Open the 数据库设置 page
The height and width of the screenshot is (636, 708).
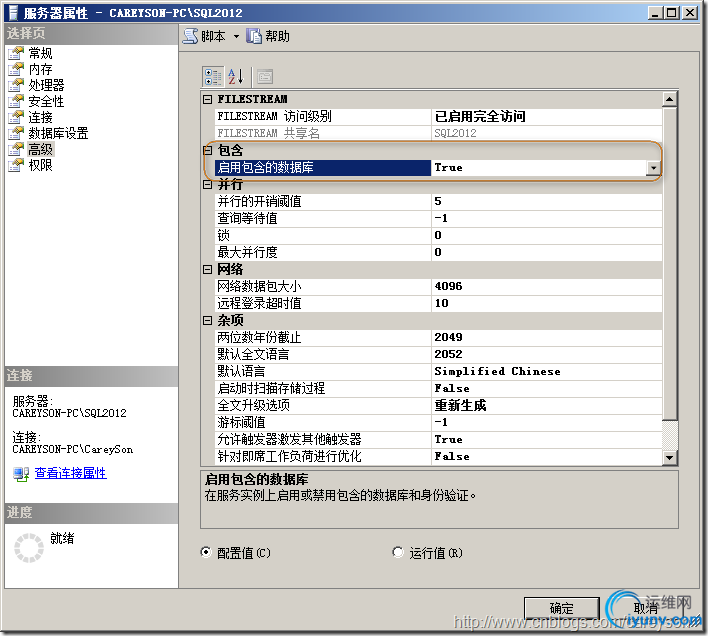click(58, 133)
